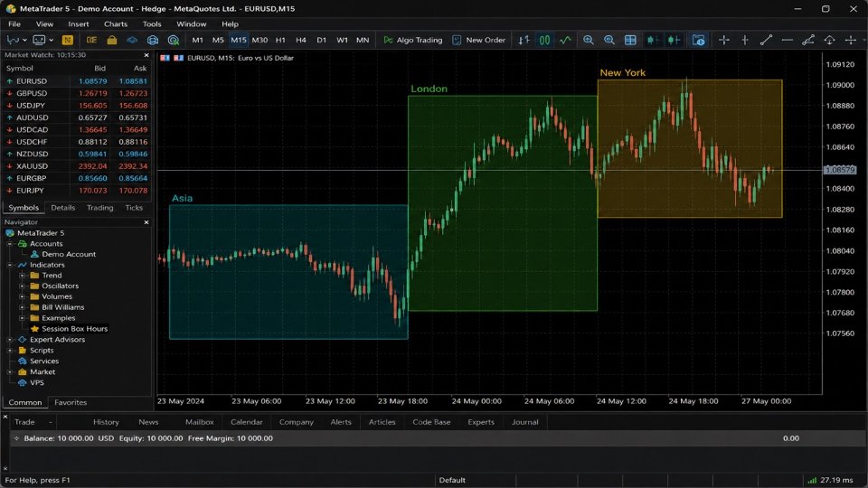Screen dimensions: 868x488
Task: Select the XAUUSD row in Market Watch
Action: coord(77,166)
